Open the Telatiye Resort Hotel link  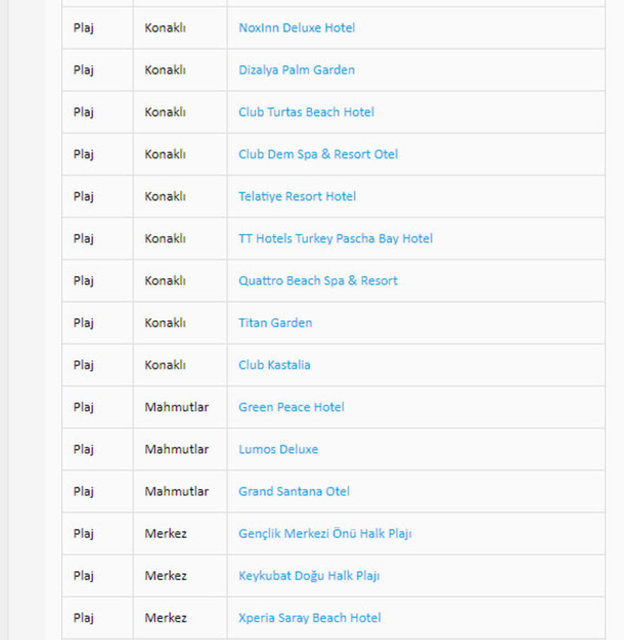point(297,196)
